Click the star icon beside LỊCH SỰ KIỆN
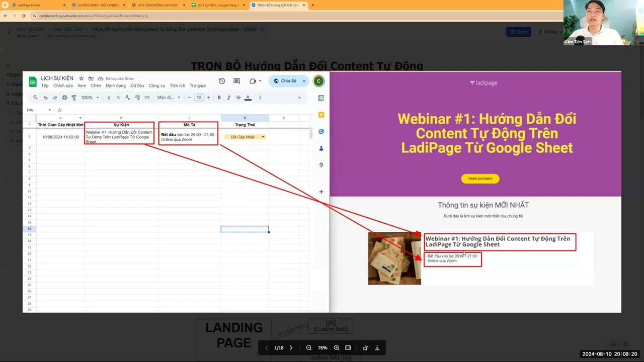 [x=82, y=78]
